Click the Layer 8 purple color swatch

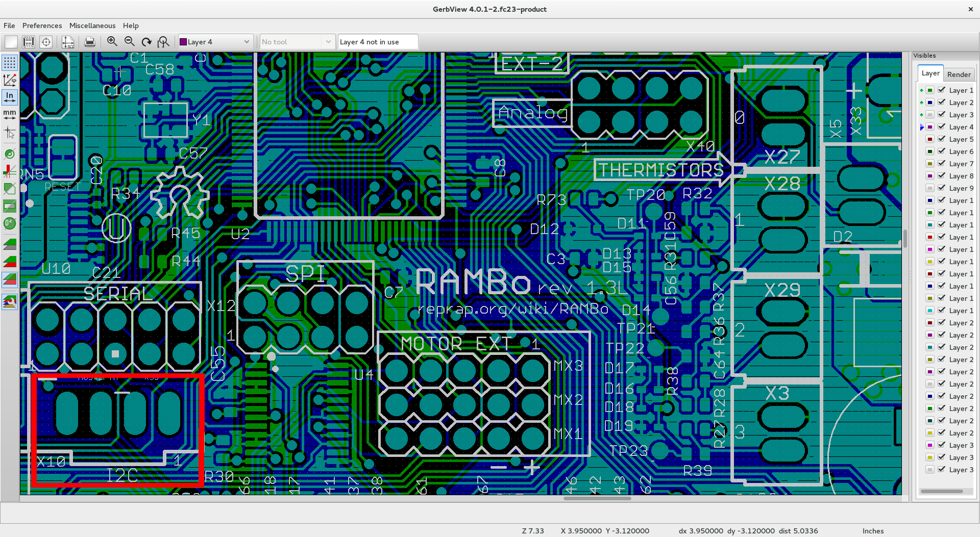(930, 176)
